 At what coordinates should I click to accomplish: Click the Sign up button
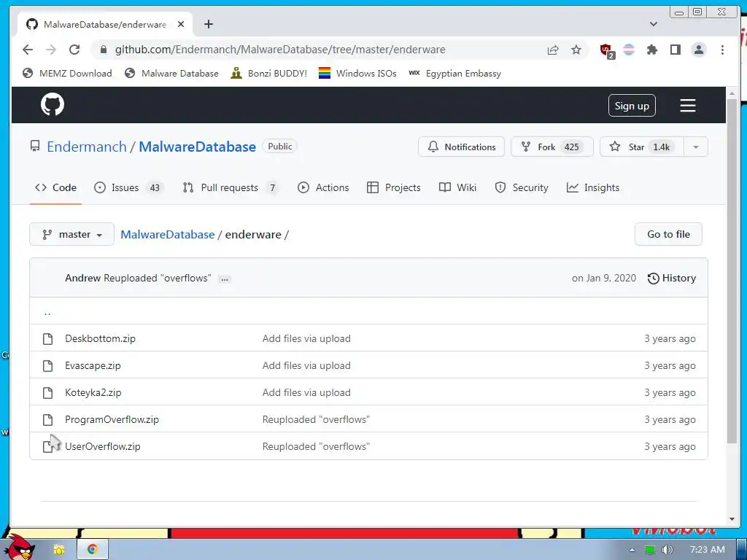(632, 106)
